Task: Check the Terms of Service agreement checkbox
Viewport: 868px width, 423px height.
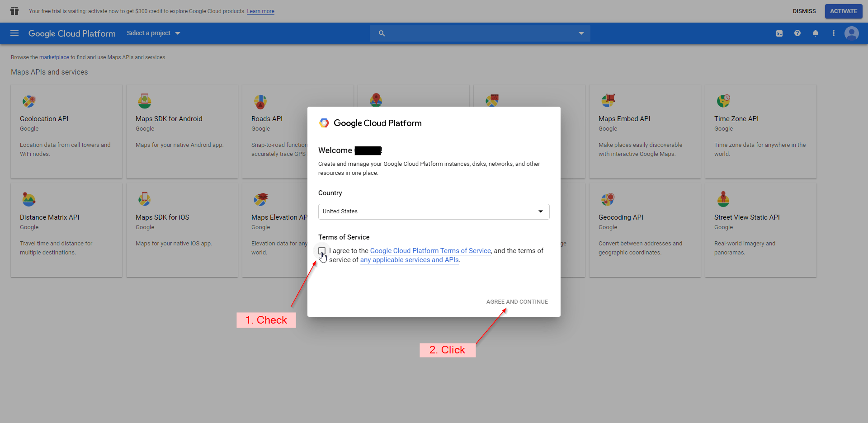Action: point(322,251)
